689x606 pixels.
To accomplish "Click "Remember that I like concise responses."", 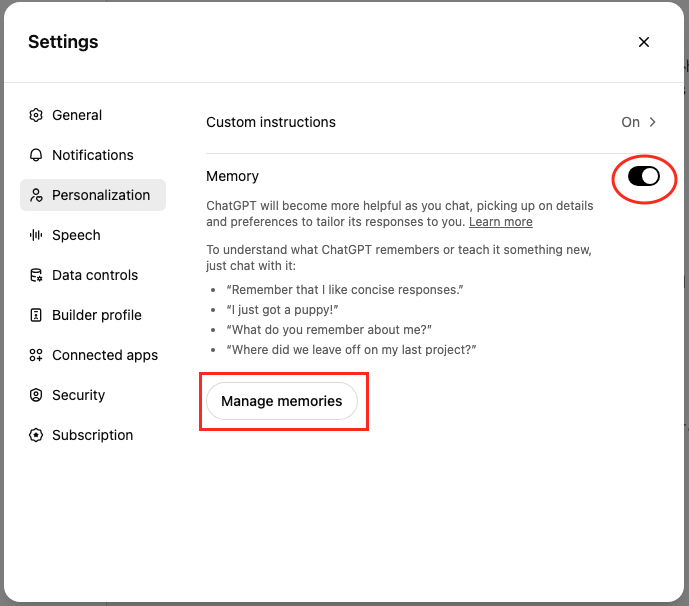I will pos(345,290).
